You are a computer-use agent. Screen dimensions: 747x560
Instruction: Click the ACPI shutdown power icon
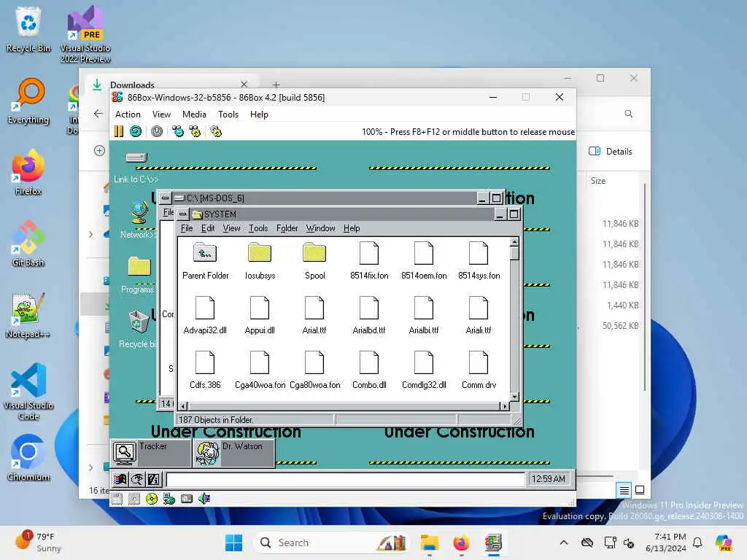[157, 131]
